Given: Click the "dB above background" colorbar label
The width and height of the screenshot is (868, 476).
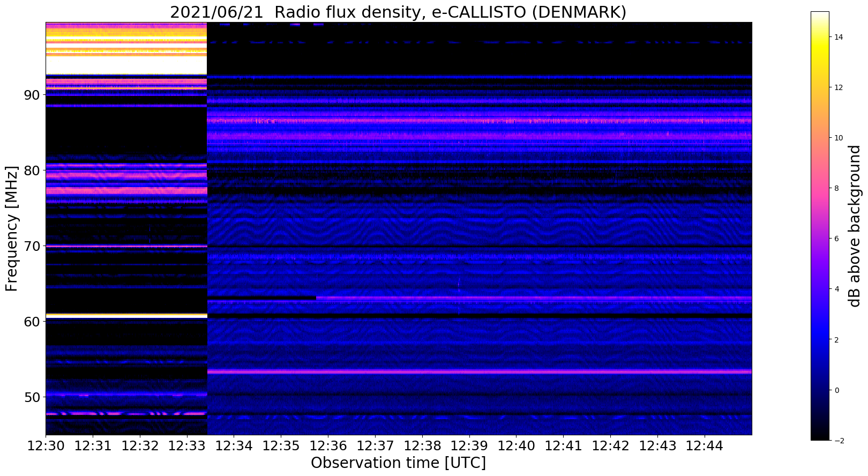Looking at the screenshot, I should pos(854,226).
